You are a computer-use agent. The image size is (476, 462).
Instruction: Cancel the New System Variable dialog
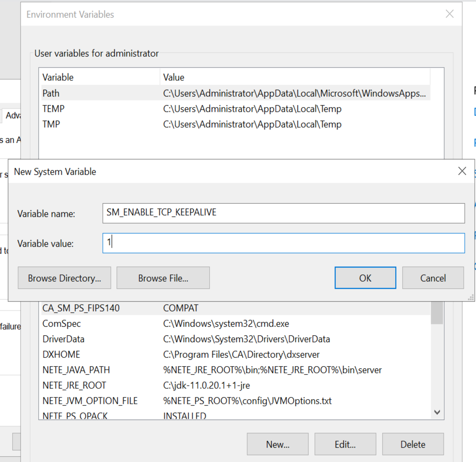433,278
